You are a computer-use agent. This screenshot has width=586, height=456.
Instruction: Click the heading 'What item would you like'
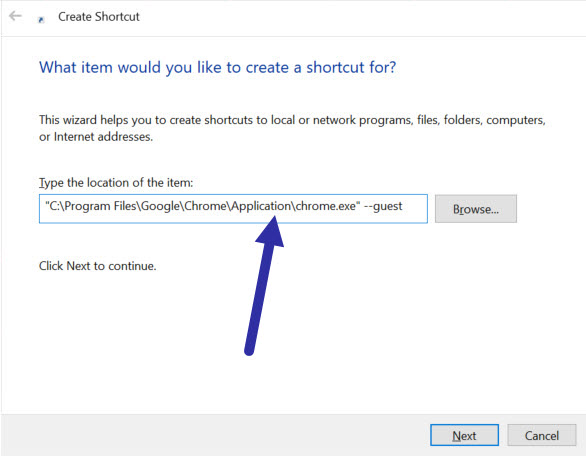point(217,67)
